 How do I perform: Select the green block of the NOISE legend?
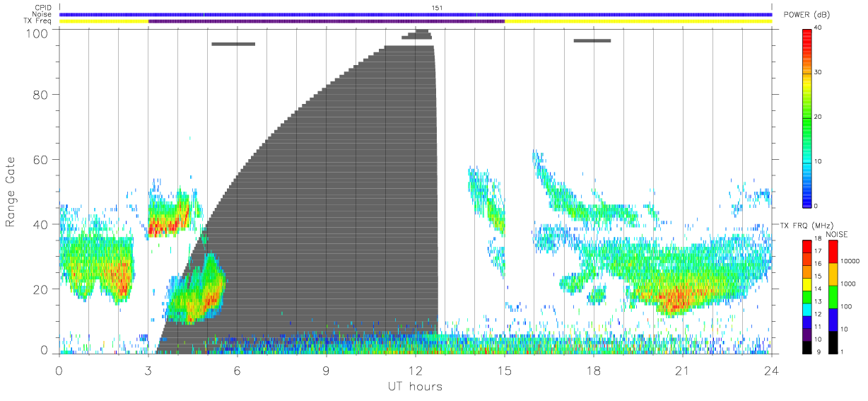833,297
